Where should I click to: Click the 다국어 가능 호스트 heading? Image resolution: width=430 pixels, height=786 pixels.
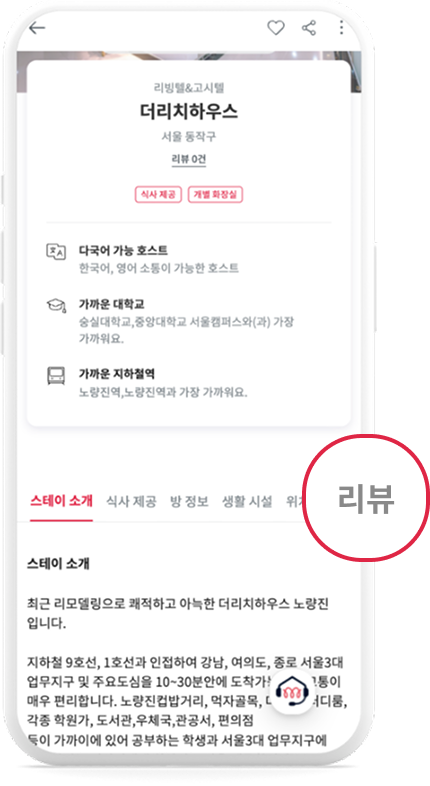[123, 250]
